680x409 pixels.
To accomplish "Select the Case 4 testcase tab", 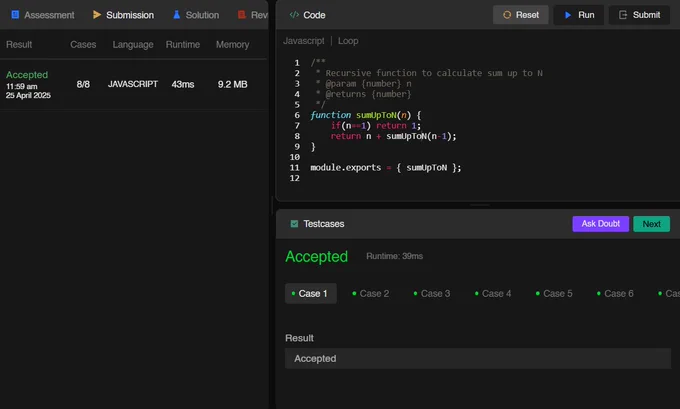I will (x=493, y=294).
